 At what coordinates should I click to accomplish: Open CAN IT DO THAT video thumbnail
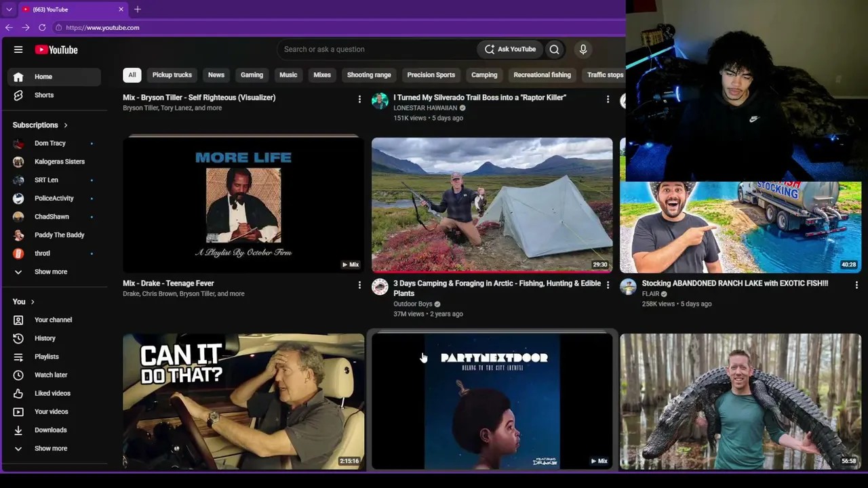pyautogui.click(x=243, y=401)
